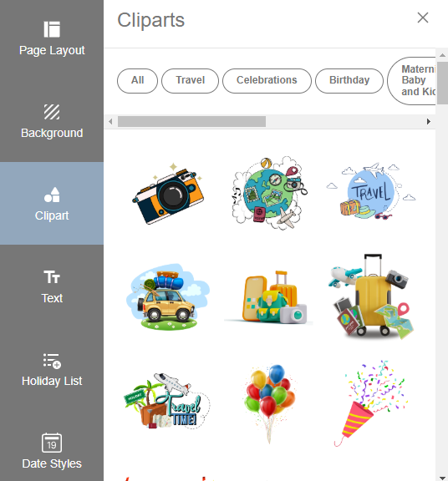Choose the Maternity Baby and Kids filter
This screenshot has height=481, width=448.
pyautogui.click(x=411, y=81)
